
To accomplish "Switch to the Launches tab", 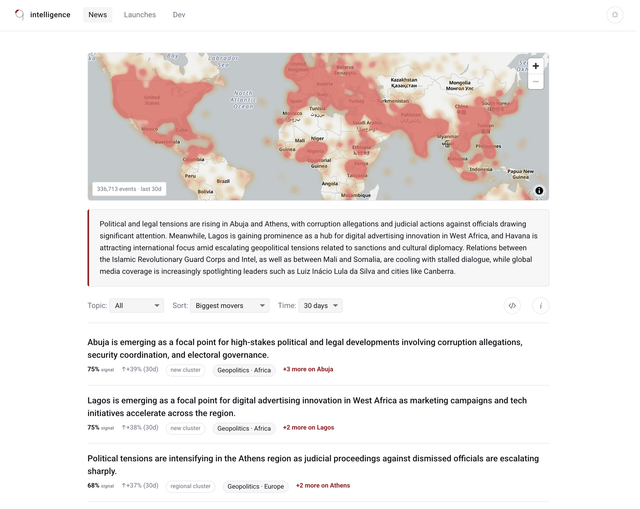I will pos(140,15).
